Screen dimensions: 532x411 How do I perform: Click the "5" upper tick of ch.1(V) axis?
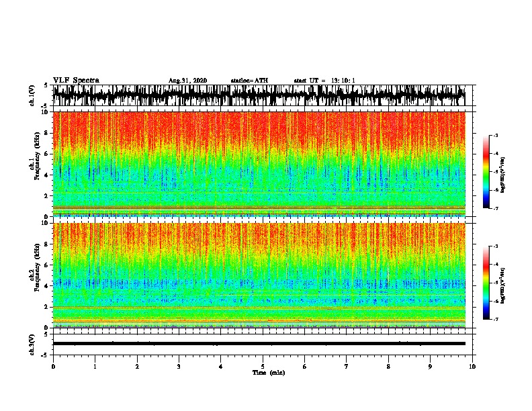(x=46, y=85)
